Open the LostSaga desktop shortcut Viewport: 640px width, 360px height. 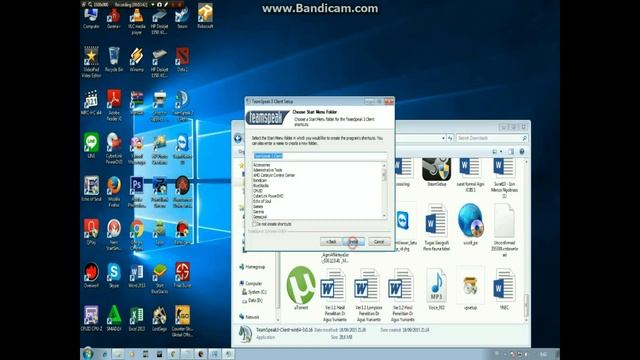tap(160, 319)
